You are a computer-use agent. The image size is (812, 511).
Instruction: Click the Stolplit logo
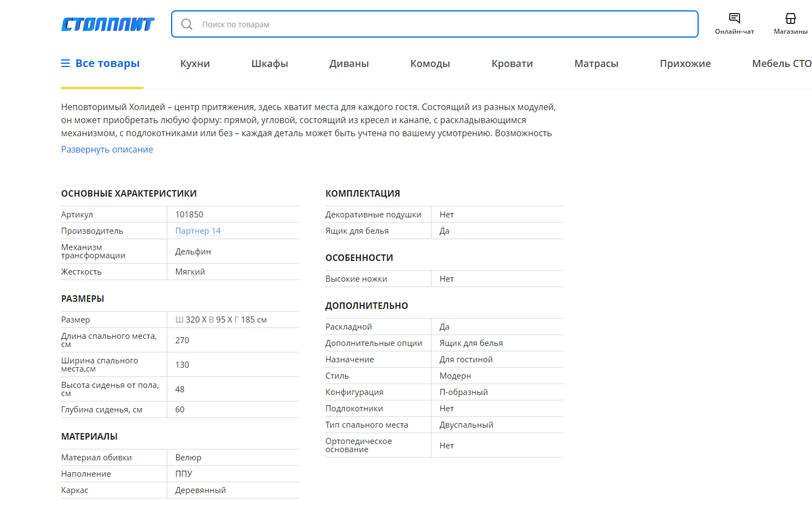108,25
